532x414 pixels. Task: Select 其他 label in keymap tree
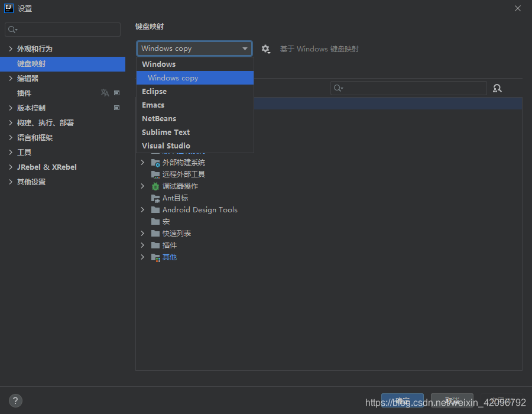169,257
